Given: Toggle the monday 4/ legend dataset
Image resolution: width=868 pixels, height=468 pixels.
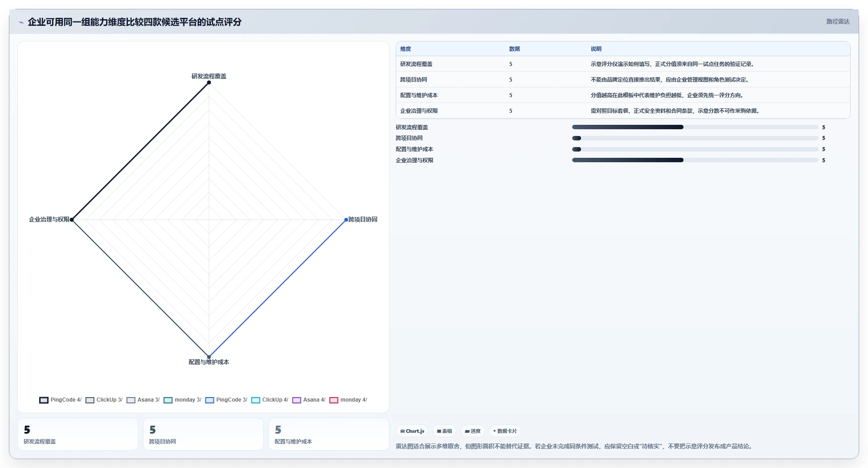Looking at the screenshot, I should (x=348, y=400).
